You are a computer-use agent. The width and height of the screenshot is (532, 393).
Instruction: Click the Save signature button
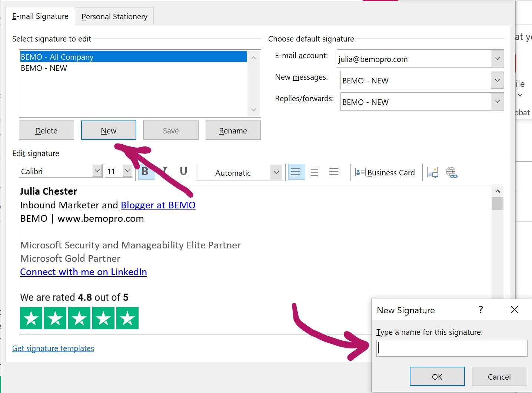click(x=171, y=131)
